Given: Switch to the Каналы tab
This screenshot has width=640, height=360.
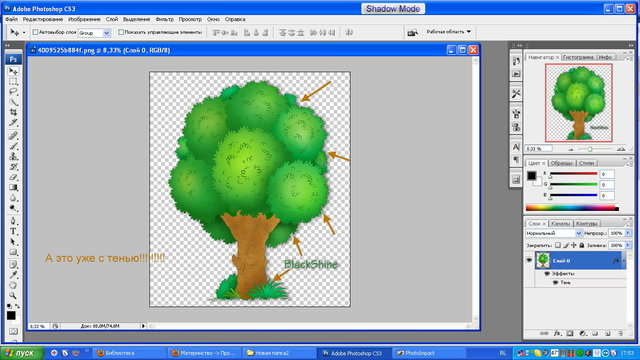Looking at the screenshot, I should [560, 224].
